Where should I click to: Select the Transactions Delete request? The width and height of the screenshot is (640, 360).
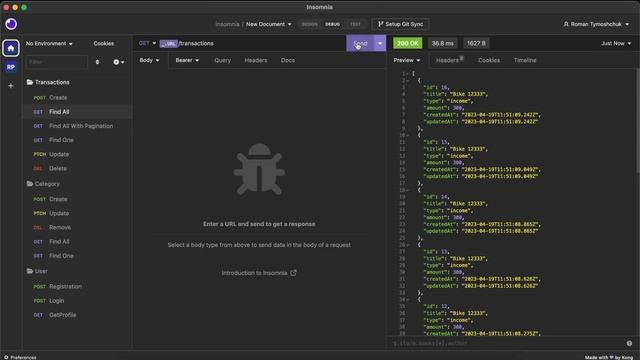click(x=77, y=168)
